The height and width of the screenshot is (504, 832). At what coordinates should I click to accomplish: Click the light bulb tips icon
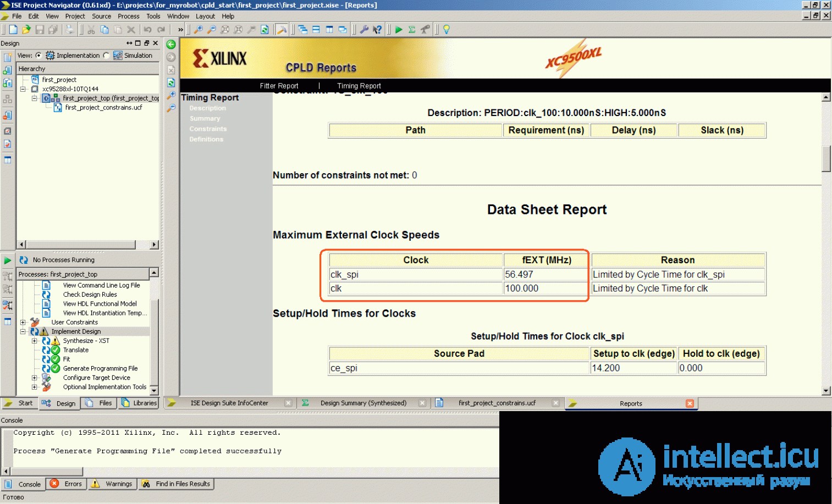pos(447,30)
